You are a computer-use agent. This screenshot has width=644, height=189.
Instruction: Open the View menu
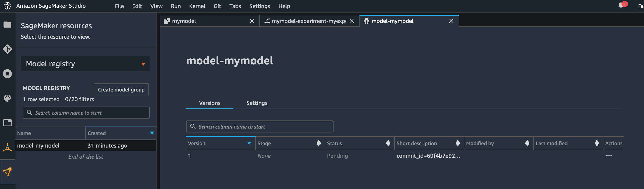(156, 6)
